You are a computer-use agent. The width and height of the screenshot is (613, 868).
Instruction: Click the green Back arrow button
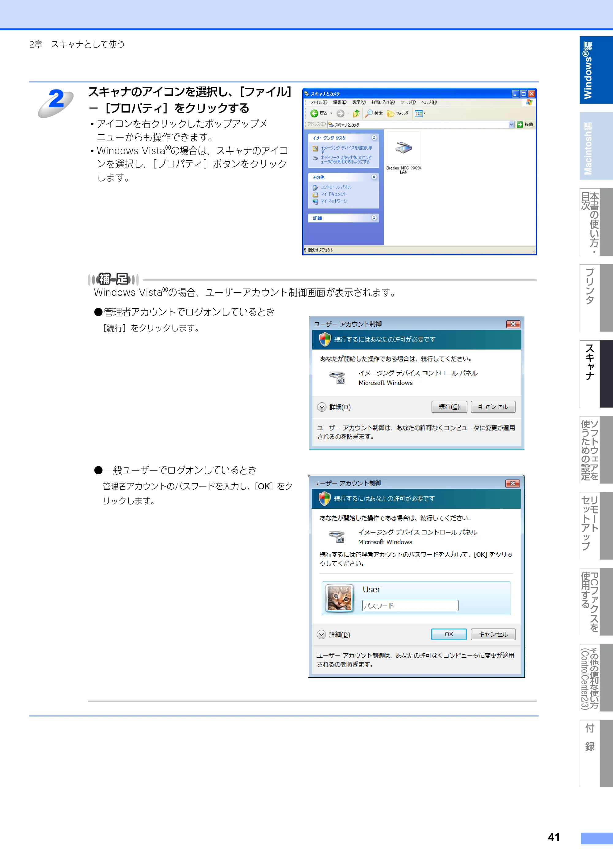314,113
